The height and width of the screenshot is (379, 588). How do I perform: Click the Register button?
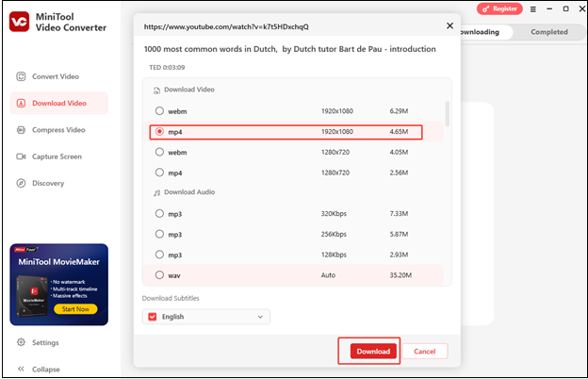click(x=499, y=8)
